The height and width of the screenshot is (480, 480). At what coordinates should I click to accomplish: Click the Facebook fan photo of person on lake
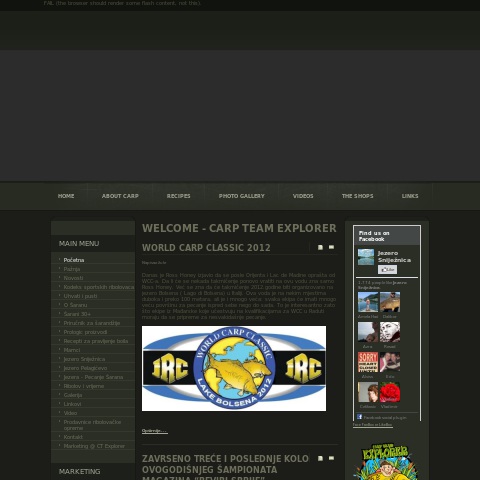(x=368, y=302)
